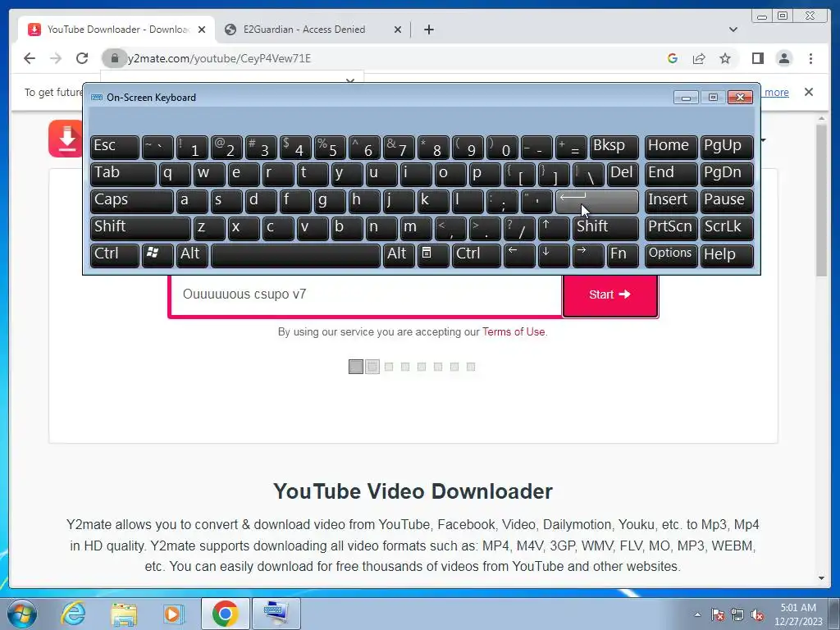Open Windows Media Player in taskbar
Screen dimensions: 840x630
coord(174,614)
